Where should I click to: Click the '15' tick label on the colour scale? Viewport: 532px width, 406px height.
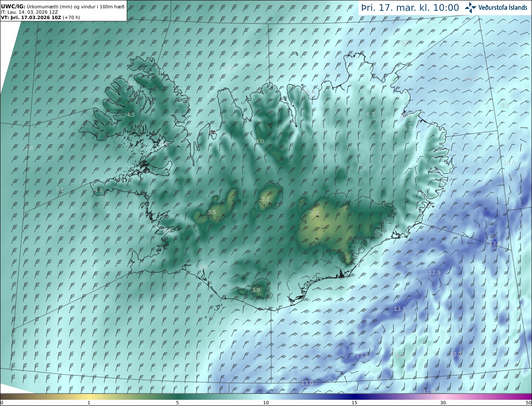pyautogui.click(x=355, y=403)
